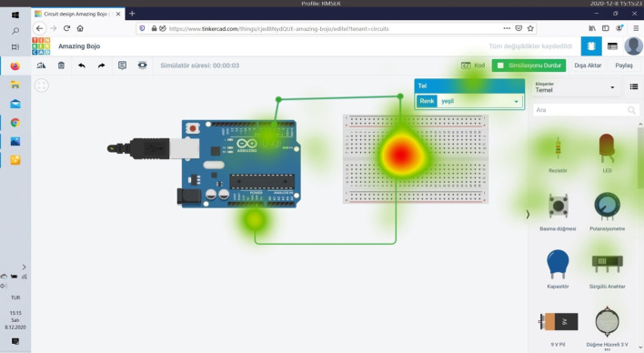
Task: Redo the last action
Action: [x=101, y=66]
